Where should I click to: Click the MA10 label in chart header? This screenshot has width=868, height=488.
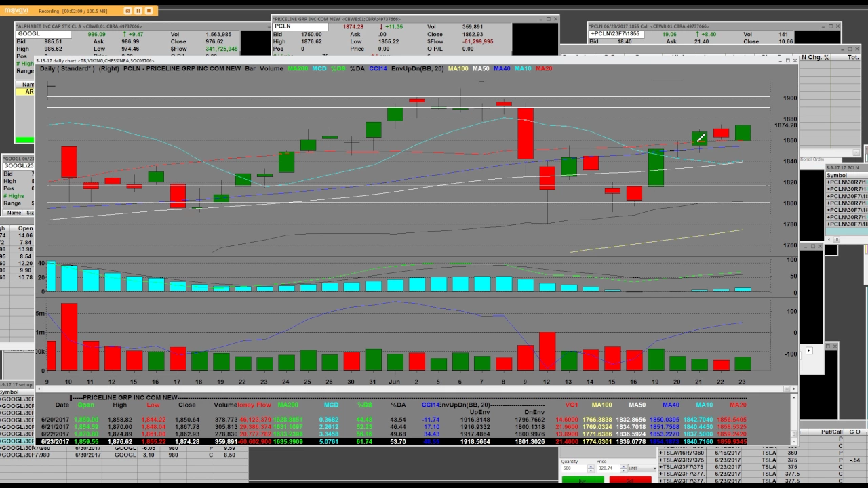click(x=523, y=68)
